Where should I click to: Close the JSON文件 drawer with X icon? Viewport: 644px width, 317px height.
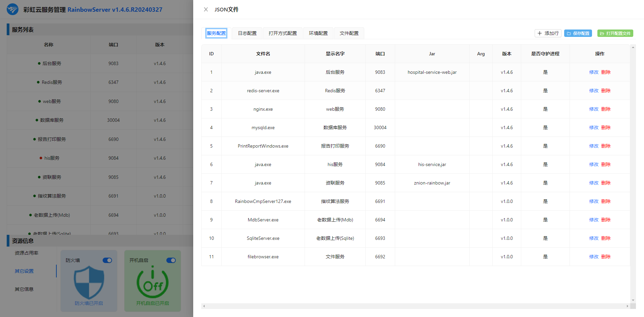[206, 9]
